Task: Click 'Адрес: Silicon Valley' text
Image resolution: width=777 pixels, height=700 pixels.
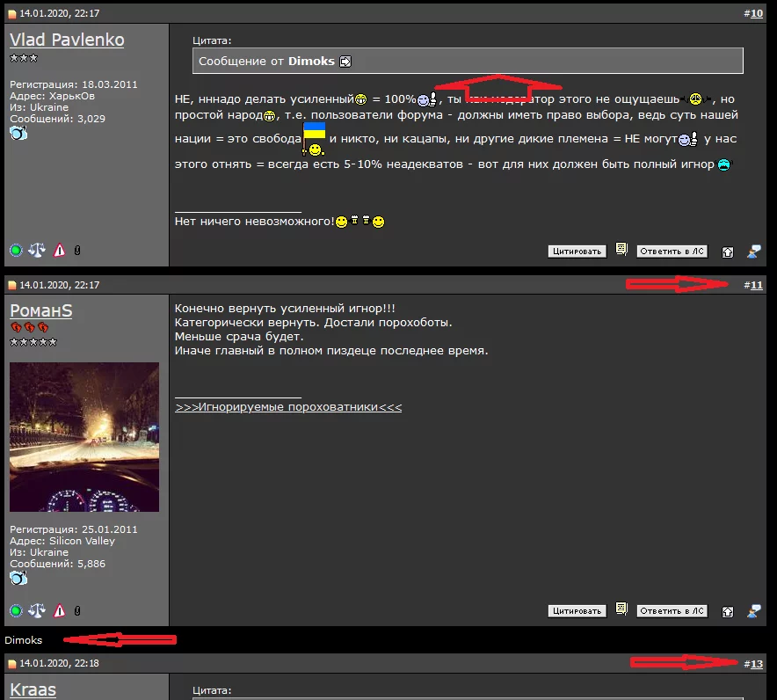Action: point(62,541)
